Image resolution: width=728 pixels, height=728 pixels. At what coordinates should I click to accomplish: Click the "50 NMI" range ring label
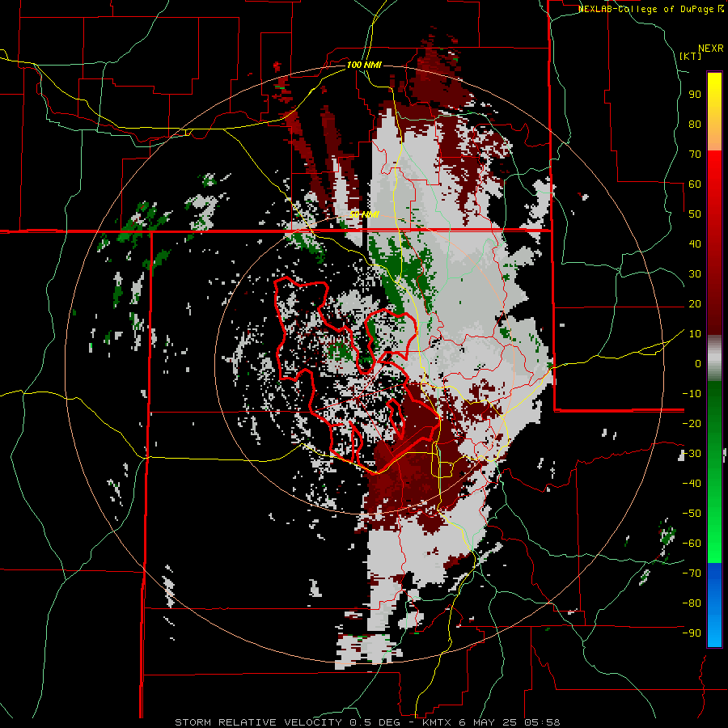click(x=365, y=214)
